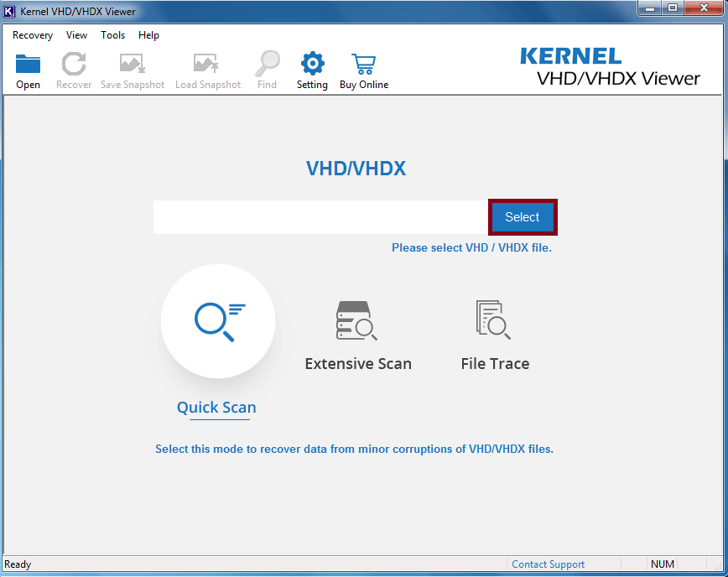Click the quick scan mode description text
The height and width of the screenshot is (577, 728).
pos(354,449)
